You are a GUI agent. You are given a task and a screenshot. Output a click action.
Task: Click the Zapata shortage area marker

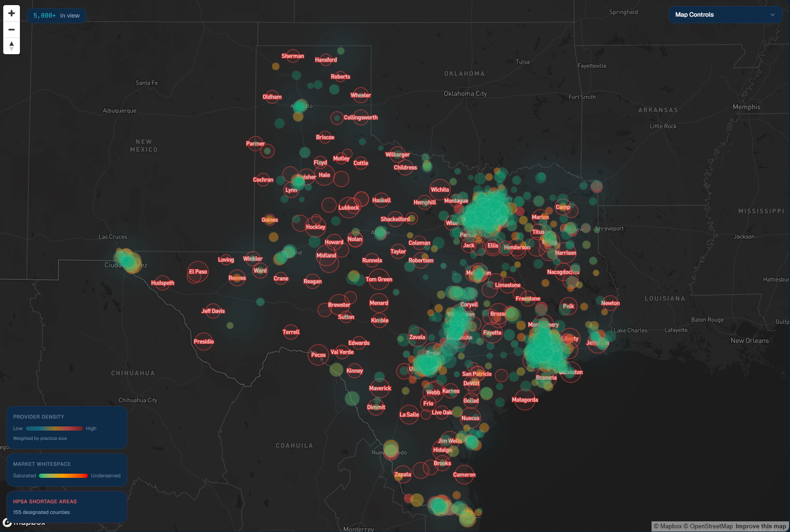point(402,475)
